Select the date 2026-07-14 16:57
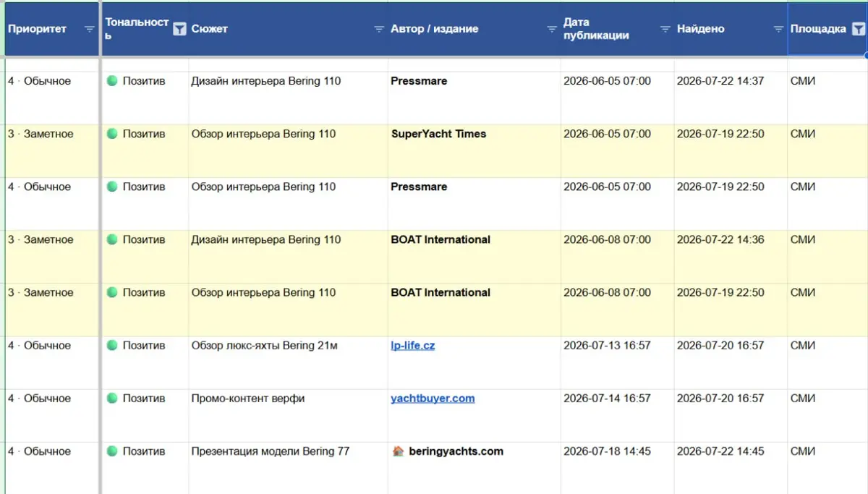The height and width of the screenshot is (494, 868). point(617,415)
